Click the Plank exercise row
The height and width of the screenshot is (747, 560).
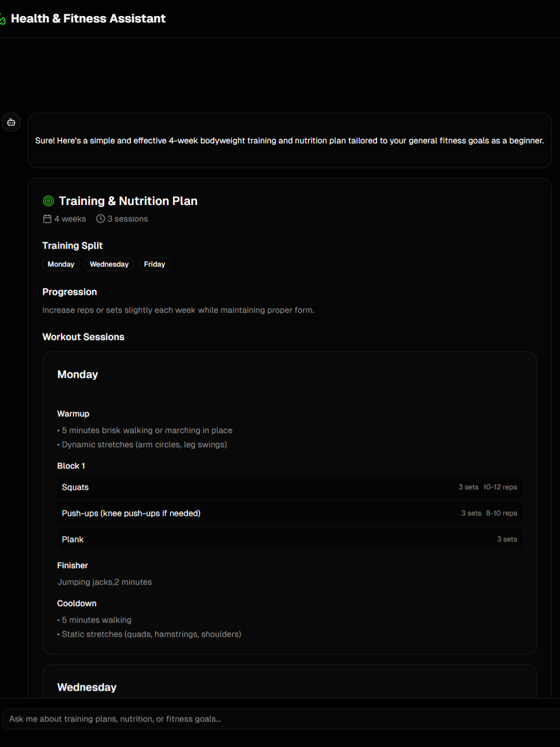click(x=289, y=539)
